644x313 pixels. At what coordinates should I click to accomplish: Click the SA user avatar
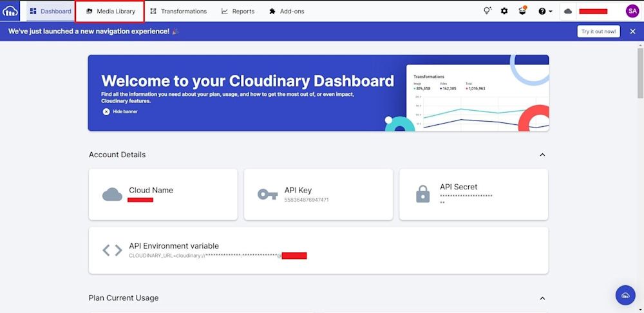click(x=632, y=11)
